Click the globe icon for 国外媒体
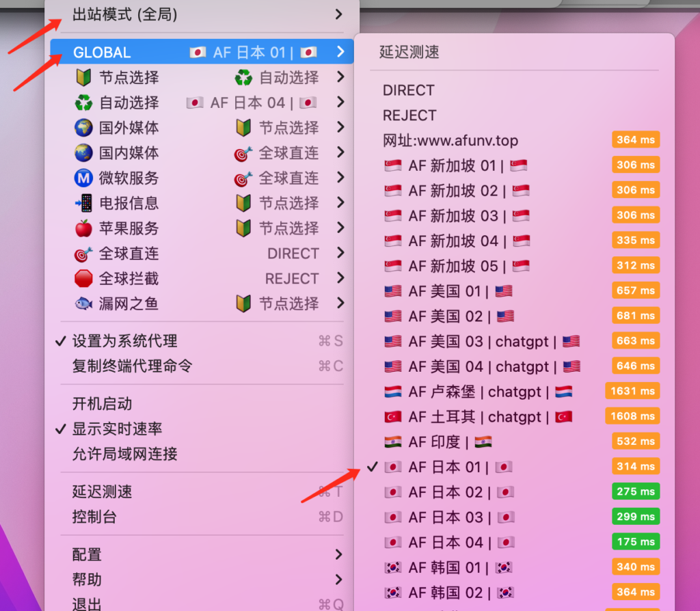700x611 pixels. [83, 128]
